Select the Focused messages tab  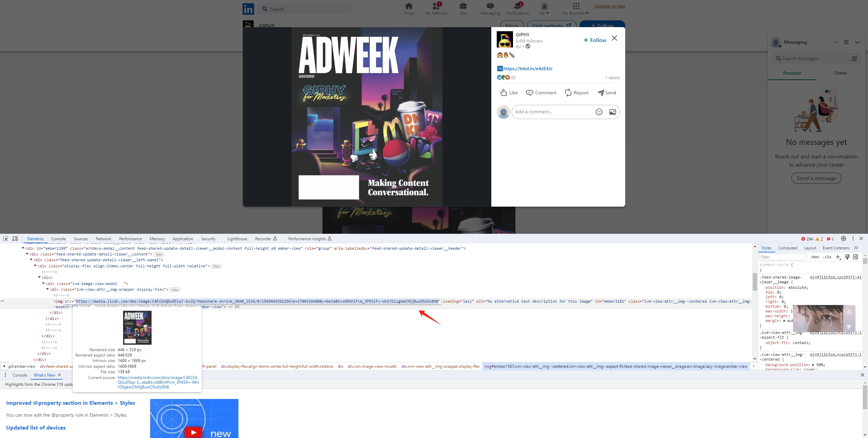792,73
